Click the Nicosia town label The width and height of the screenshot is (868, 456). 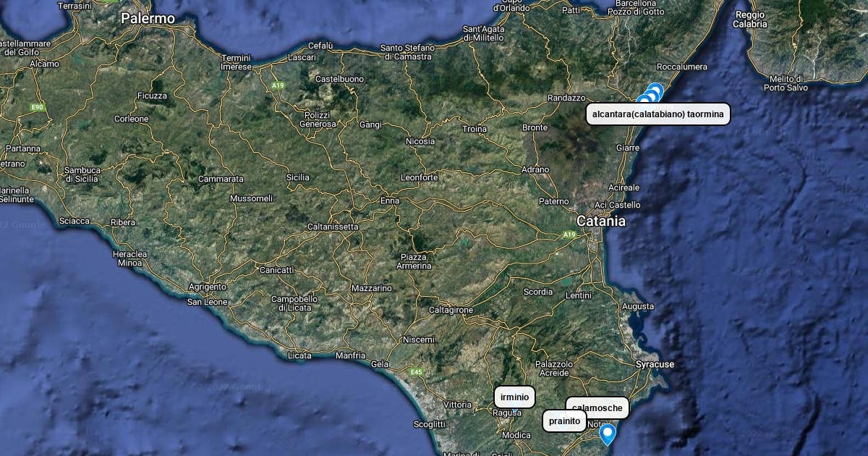click(x=420, y=141)
